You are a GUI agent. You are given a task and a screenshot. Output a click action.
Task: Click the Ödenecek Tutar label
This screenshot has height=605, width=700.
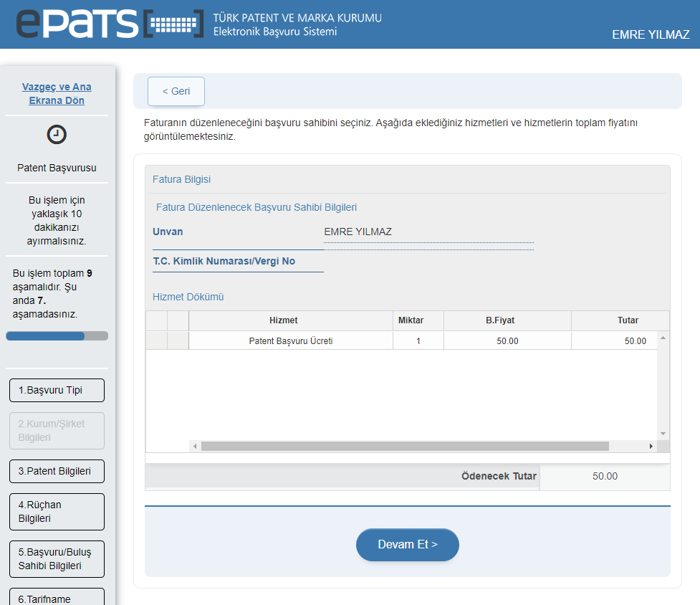(x=499, y=477)
